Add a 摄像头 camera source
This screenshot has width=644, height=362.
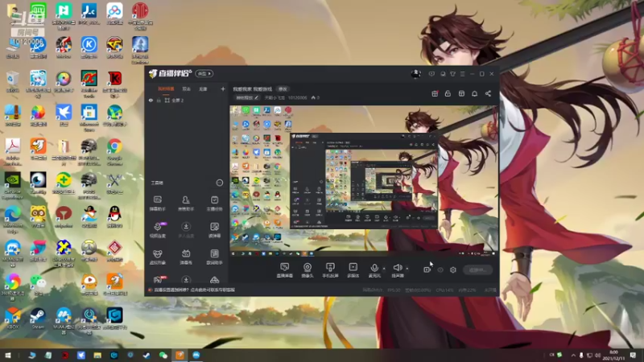tap(308, 270)
